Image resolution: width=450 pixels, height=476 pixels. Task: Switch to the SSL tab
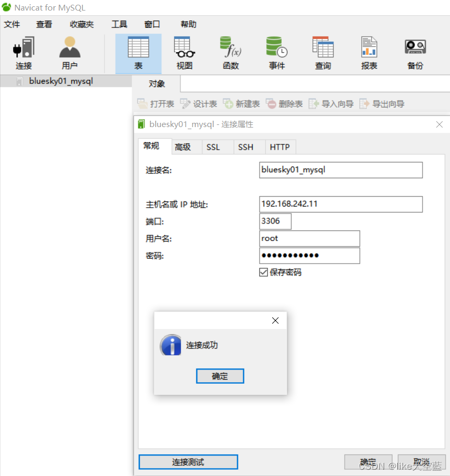tap(217, 147)
